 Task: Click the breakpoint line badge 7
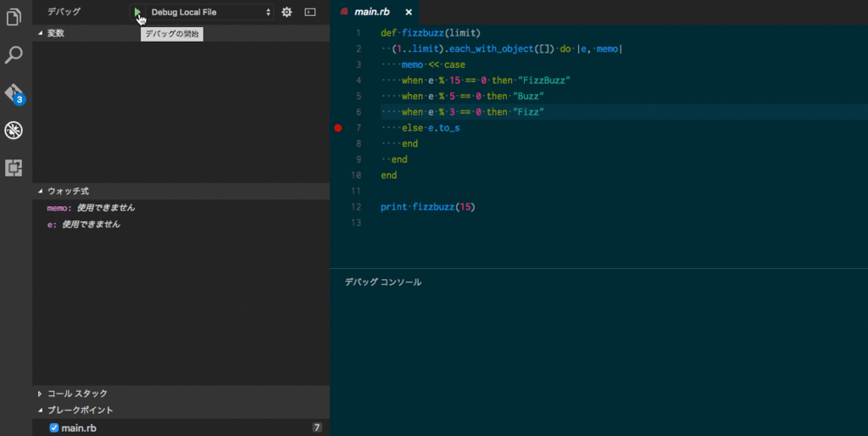tap(317, 428)
